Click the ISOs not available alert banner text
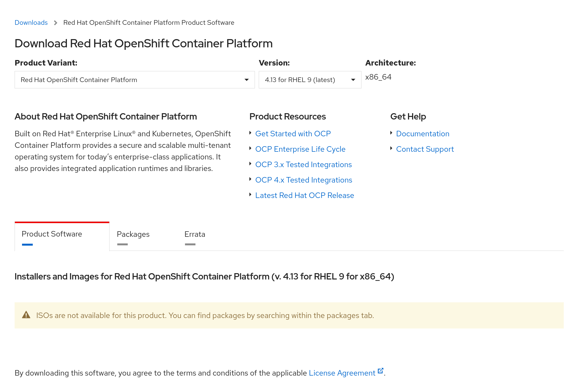Image resolution: width=588 pixels, height=391 pixels. 205,316
